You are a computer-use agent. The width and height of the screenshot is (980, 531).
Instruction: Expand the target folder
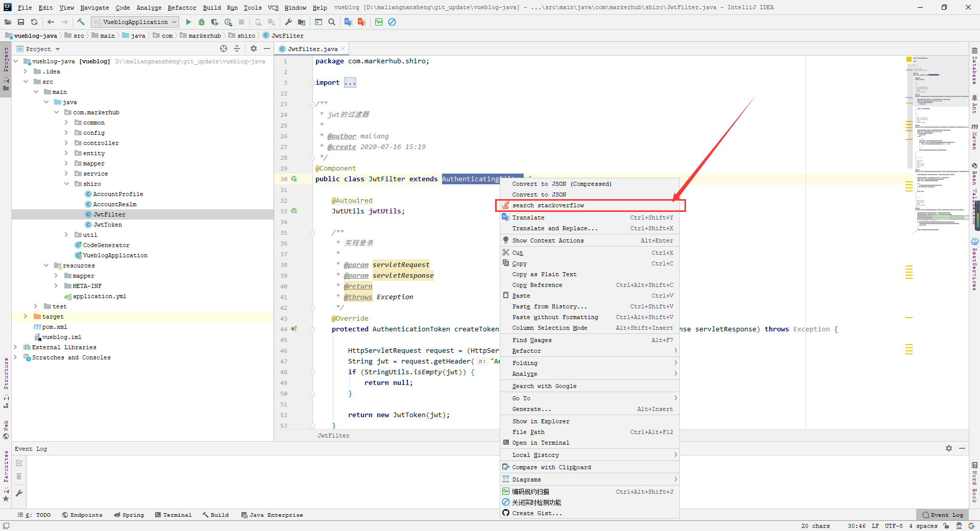(26, 317)
